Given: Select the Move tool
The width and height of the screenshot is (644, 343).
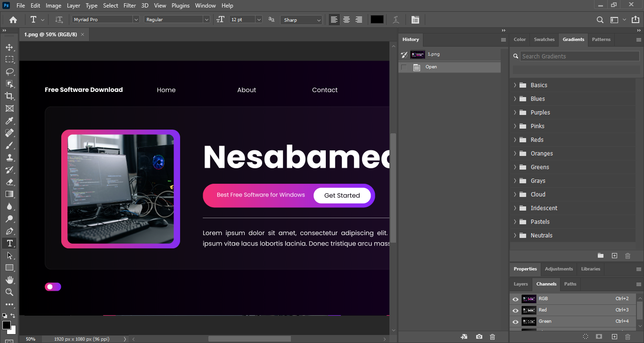Looking at the screenshot, I should pyautogui.click(x=9, y=47).
